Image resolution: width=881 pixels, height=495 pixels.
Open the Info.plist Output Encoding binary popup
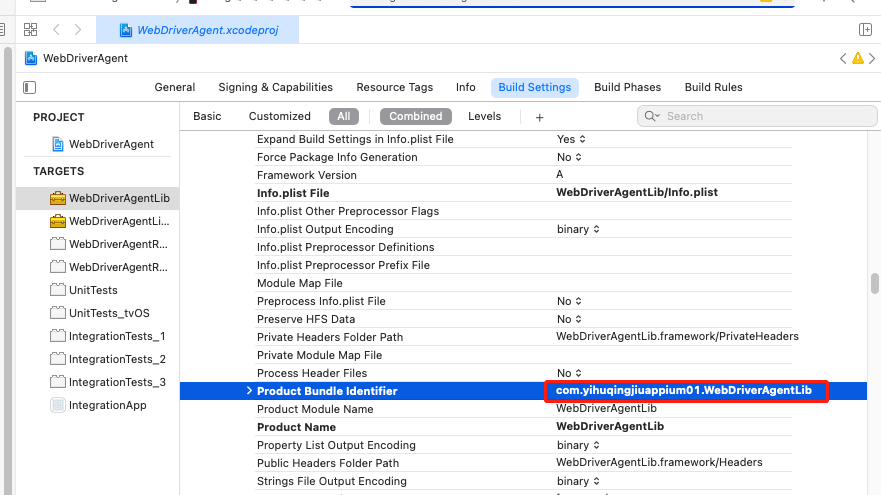pyautogui.click(x=578, y=229)
